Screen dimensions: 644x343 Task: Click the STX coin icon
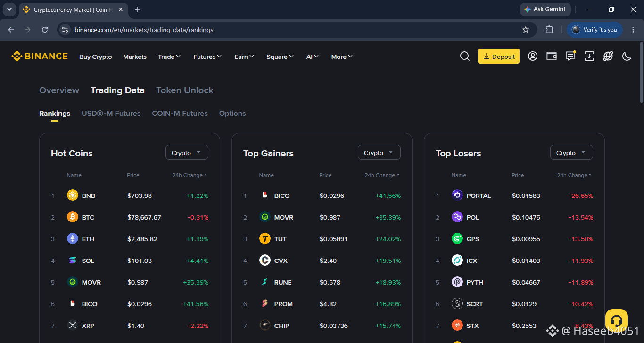pyautogui.click(x=457, y=326)
